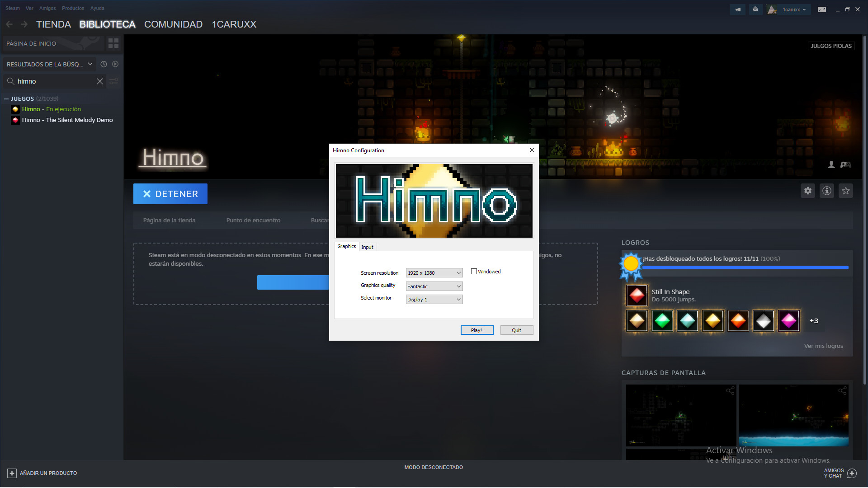868x488 pixels.
Task: Clear the himno search text
Action: (x=99, y=81)
